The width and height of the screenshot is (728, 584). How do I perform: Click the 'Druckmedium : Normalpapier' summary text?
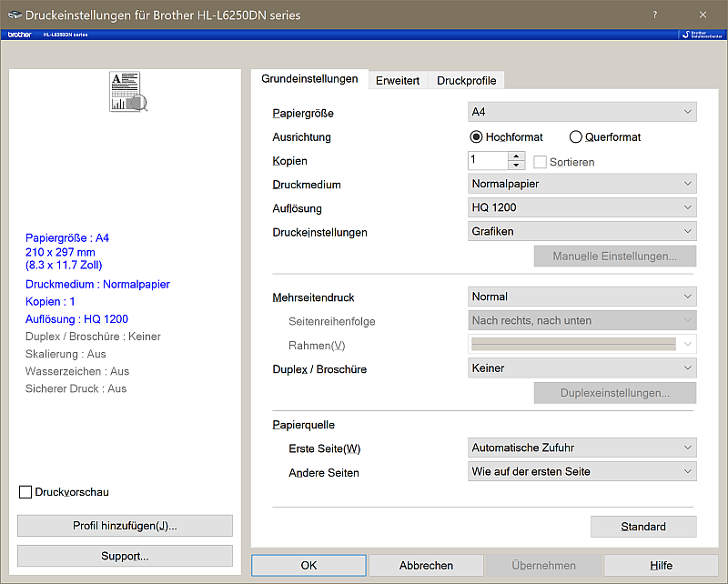(97, 284)
